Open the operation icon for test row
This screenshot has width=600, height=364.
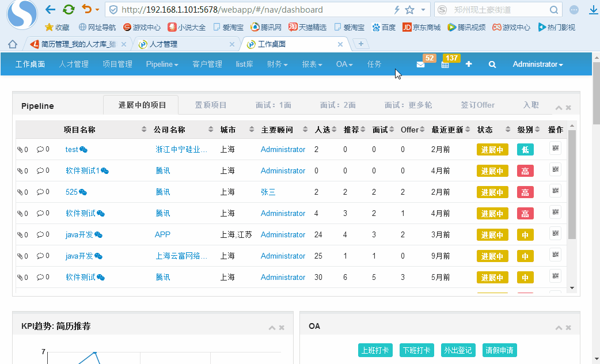(555, 148)
